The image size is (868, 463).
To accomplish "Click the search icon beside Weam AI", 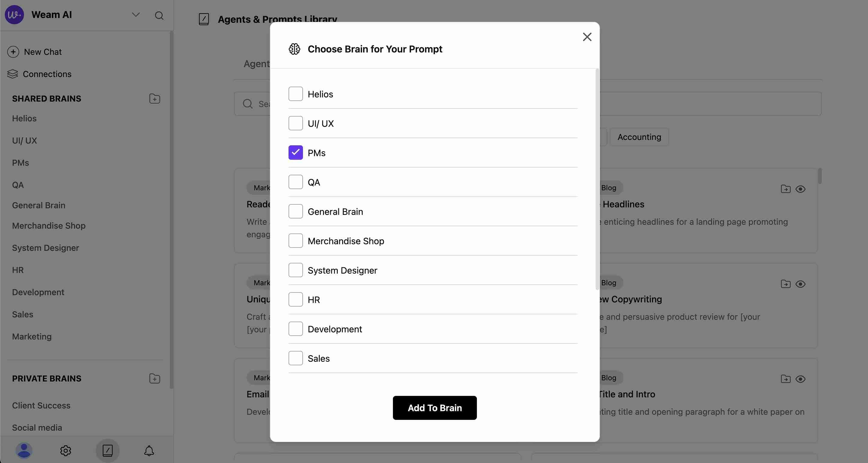I will pos(159,16).
